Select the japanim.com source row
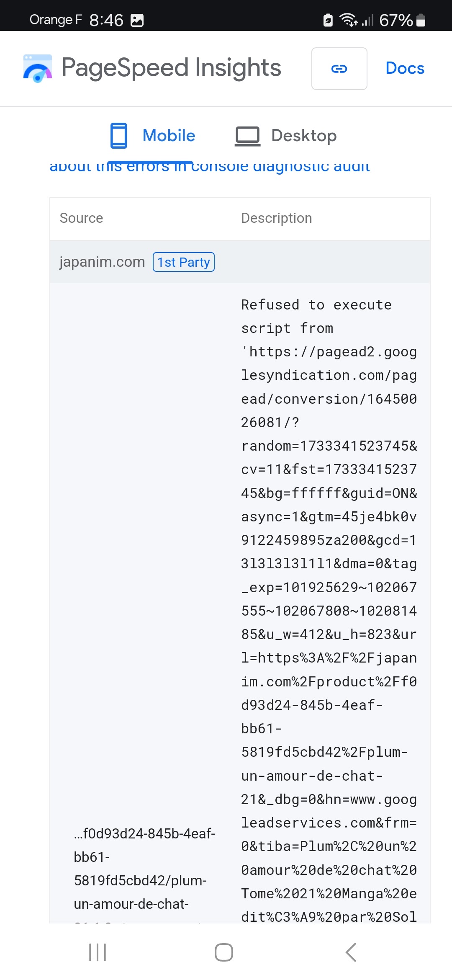Screen dimensions: 452x980 point(102,262)
